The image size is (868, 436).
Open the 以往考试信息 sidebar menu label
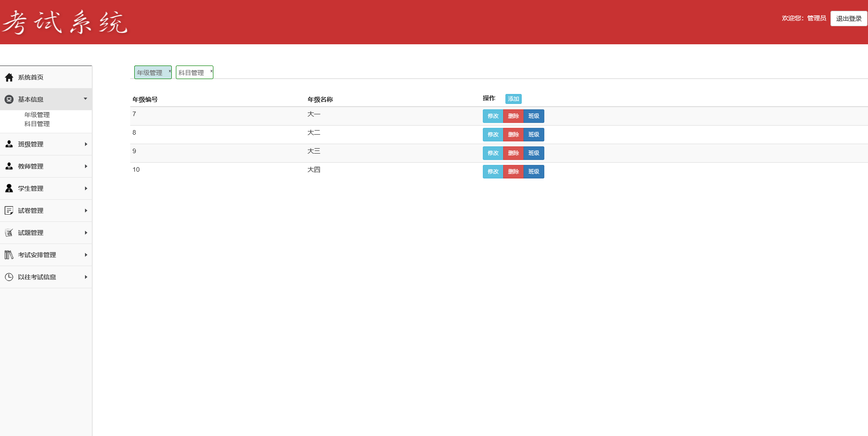[37, 277]
